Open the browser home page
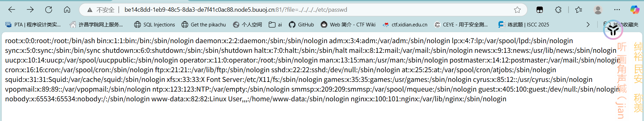 (x=67, y=10)
